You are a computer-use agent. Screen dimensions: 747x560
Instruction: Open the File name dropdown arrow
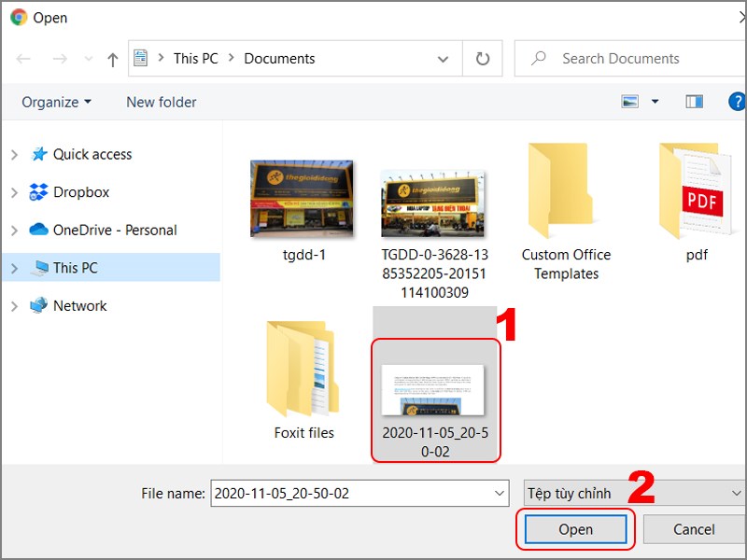pos(500,494)
